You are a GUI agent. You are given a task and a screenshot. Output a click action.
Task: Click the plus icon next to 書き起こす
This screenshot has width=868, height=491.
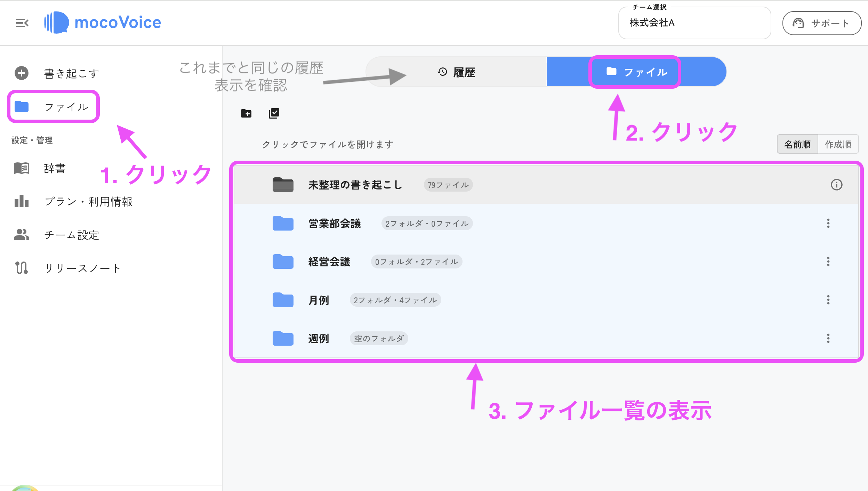point(22,73)
